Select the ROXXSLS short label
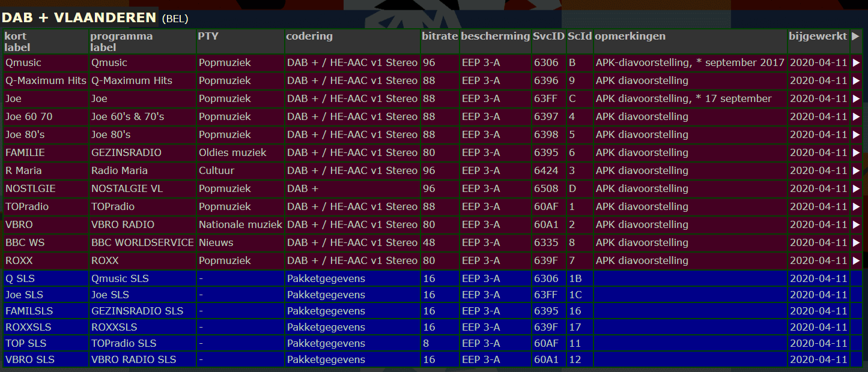Image resolution: width=868 pixels, height=372 pixels. point(28,327)
